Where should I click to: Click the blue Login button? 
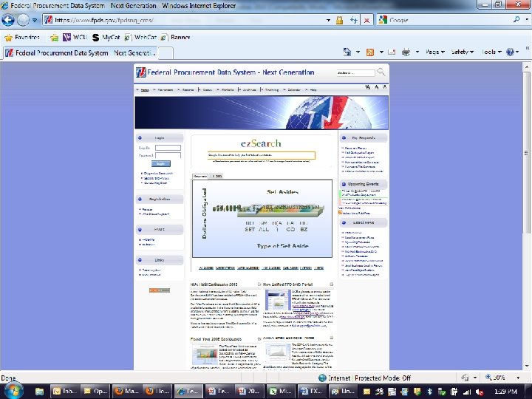(161, 164)
